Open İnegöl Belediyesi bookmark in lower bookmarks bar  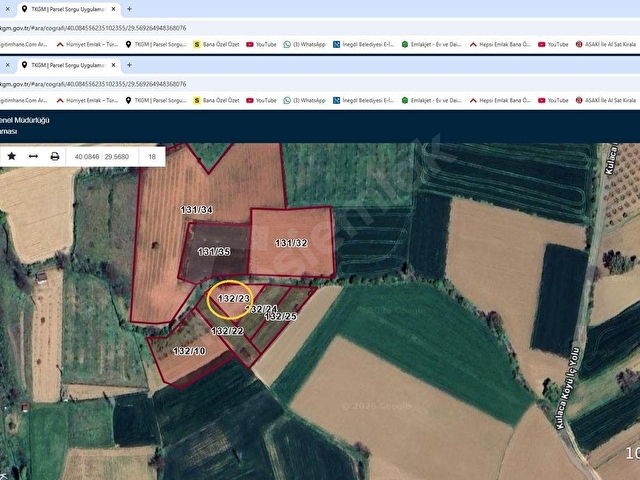[363, 100]
